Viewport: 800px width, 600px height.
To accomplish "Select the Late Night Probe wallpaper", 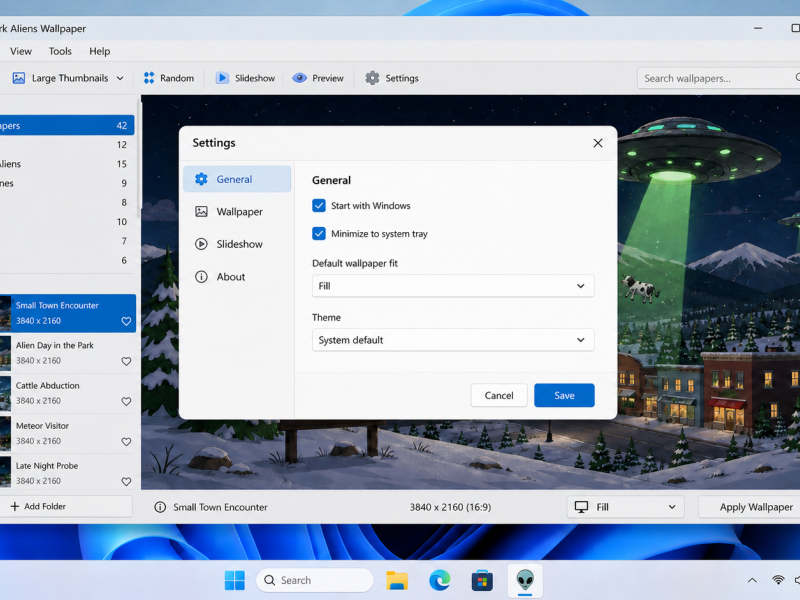I will point(68,473).
